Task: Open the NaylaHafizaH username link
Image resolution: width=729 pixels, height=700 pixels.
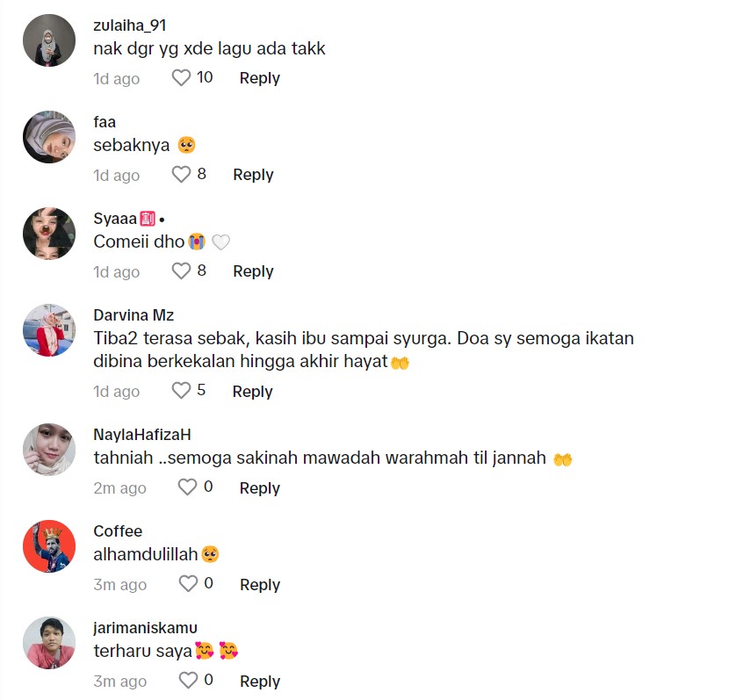Action: pos(142,435)
